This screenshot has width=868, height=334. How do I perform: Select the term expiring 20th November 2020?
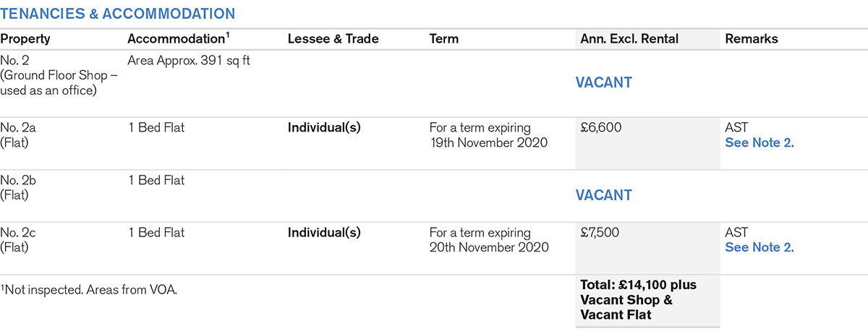(x=488, y=240)
